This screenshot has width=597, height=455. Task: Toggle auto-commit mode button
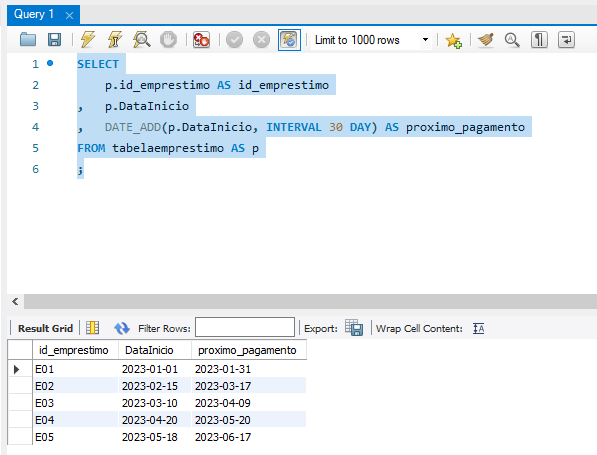click(289, 40)
